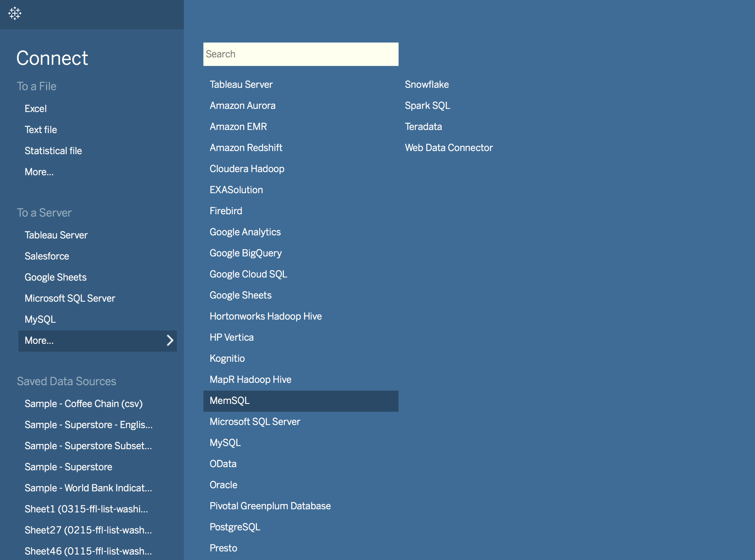Click the Search input field
The image size is (755, 560).
pos(301,54)
